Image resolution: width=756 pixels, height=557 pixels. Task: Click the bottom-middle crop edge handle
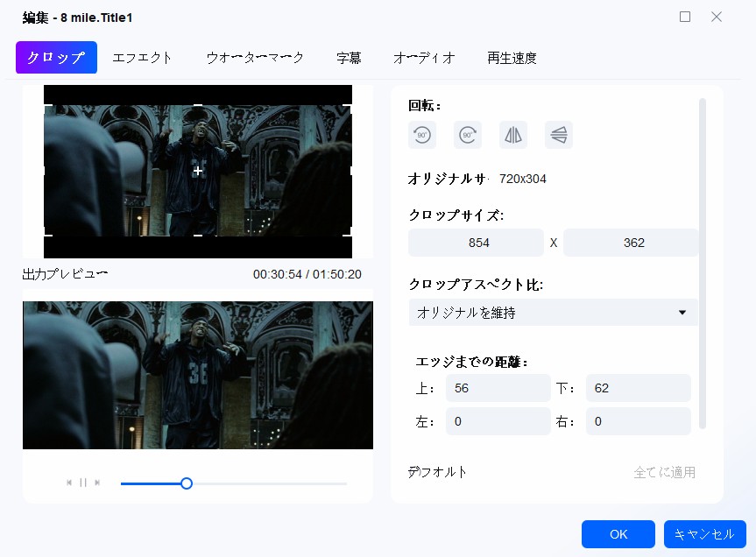(x=198, y=236)
